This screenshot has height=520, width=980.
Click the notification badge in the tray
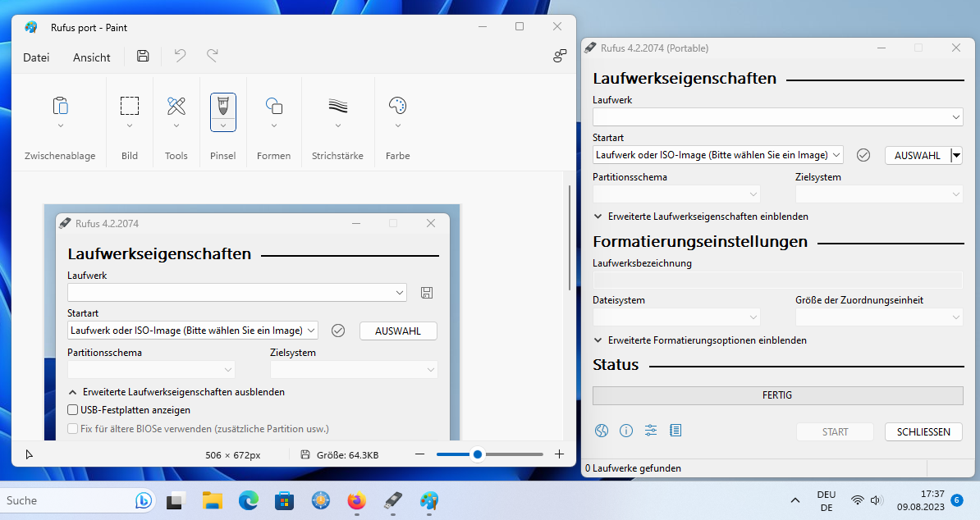click(x=956, y=499)
